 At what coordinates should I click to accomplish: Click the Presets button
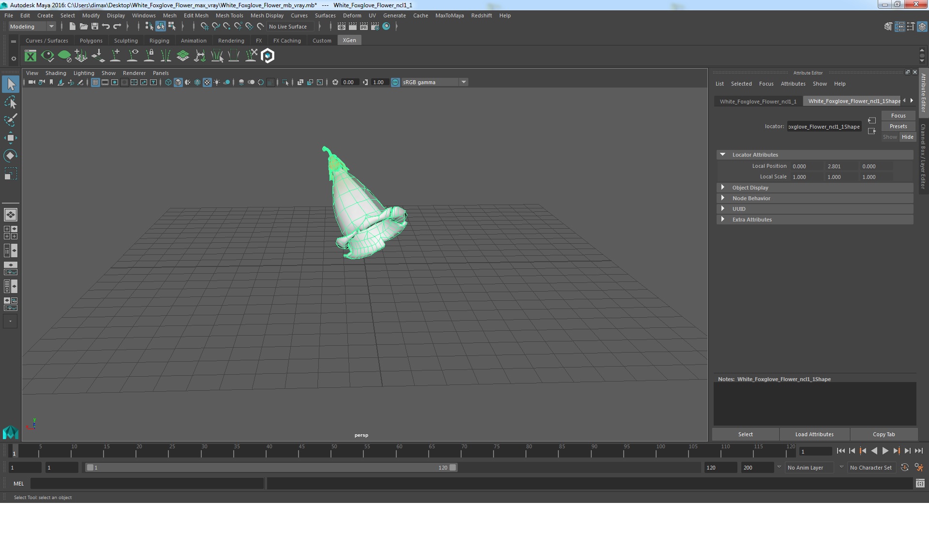coord(898,126)
